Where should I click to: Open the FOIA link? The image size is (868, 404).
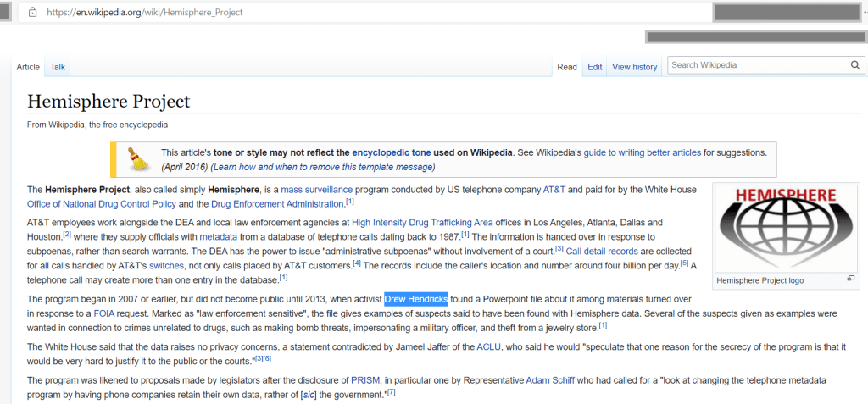[104, 313]
